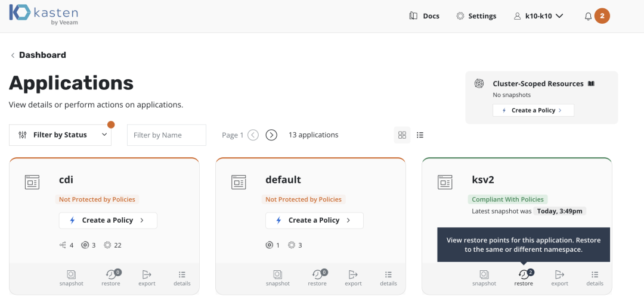The width and height of the screenshot is (644, 306).
Task: Click export on the default card
Action: 353,277
